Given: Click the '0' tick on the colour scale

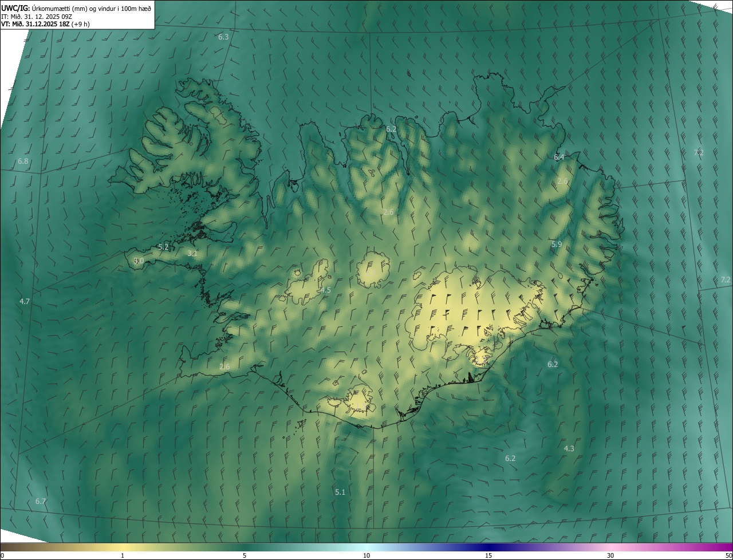Looking at the screenshot, I should click(2, 555).
